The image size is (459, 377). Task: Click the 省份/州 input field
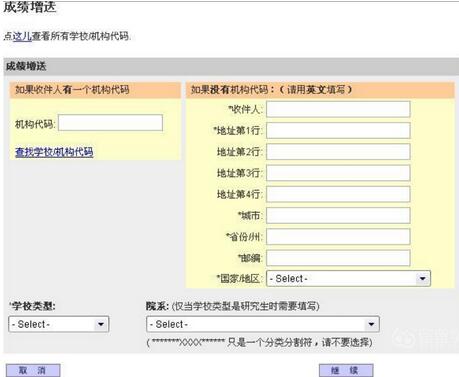[338, 237]
